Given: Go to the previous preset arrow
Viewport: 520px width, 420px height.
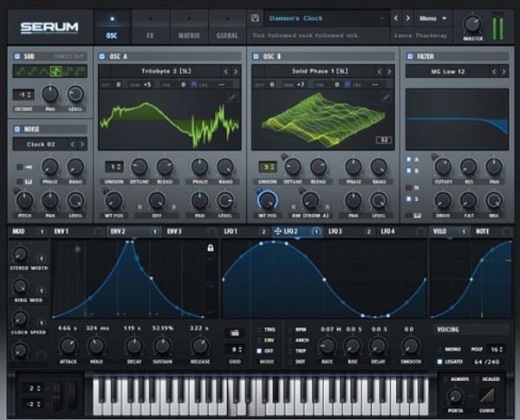Looking at the screenshot, I should point(396,18).
